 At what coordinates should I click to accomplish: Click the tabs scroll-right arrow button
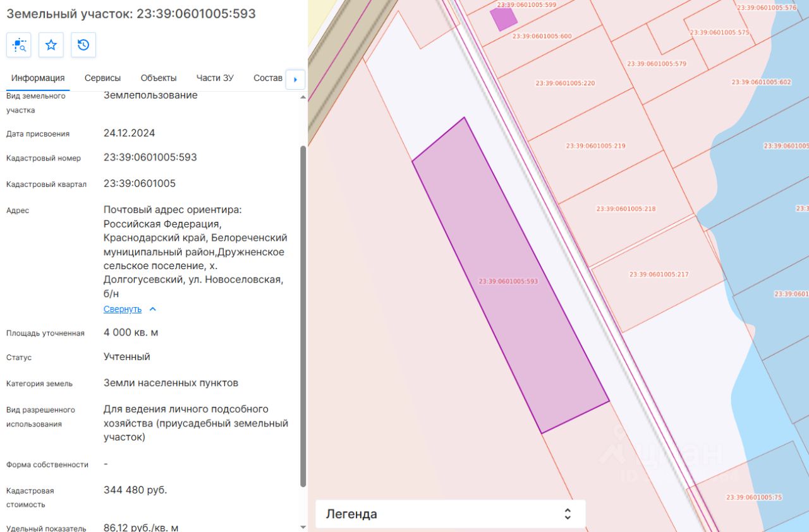[295, 80]
